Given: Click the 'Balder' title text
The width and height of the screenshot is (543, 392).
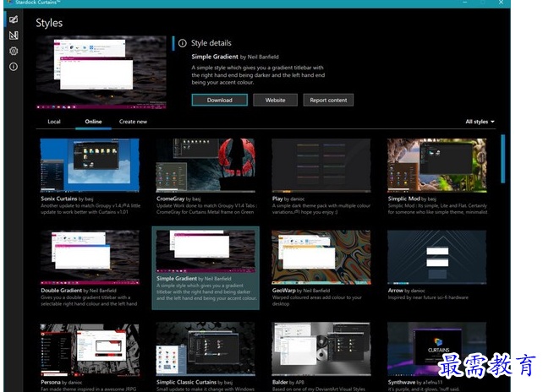Looking at the screenshot, I should 280,383.
